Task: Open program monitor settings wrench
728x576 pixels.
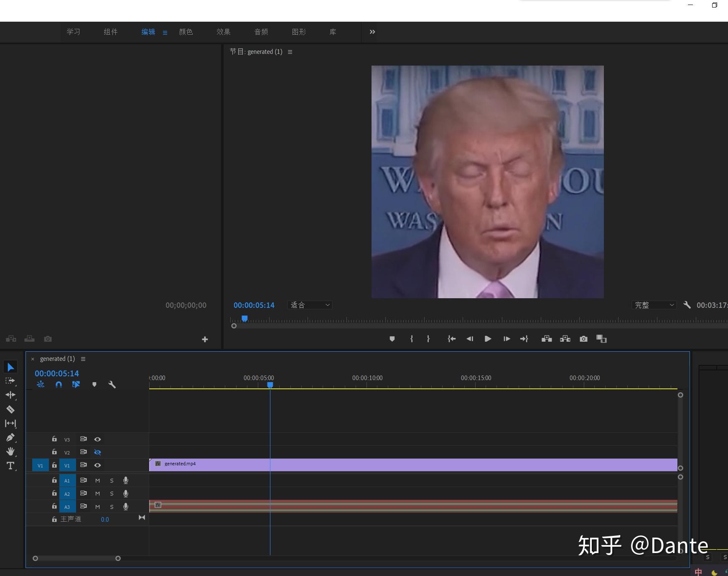Action: (687, 305)
